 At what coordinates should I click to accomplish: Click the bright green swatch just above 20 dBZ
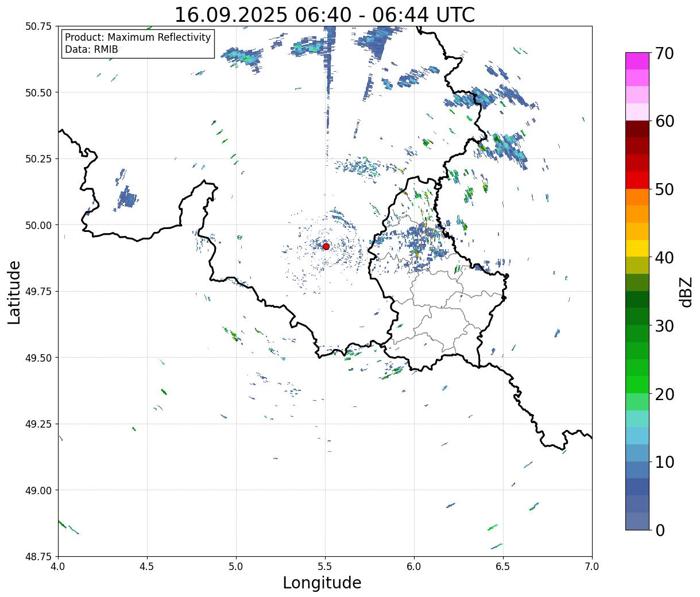point(637,384)
